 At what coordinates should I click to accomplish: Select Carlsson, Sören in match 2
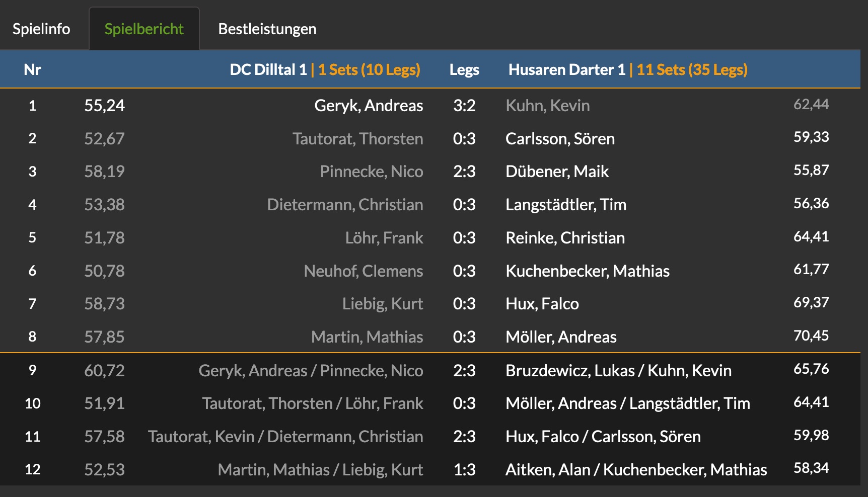(x=560, y=139)
